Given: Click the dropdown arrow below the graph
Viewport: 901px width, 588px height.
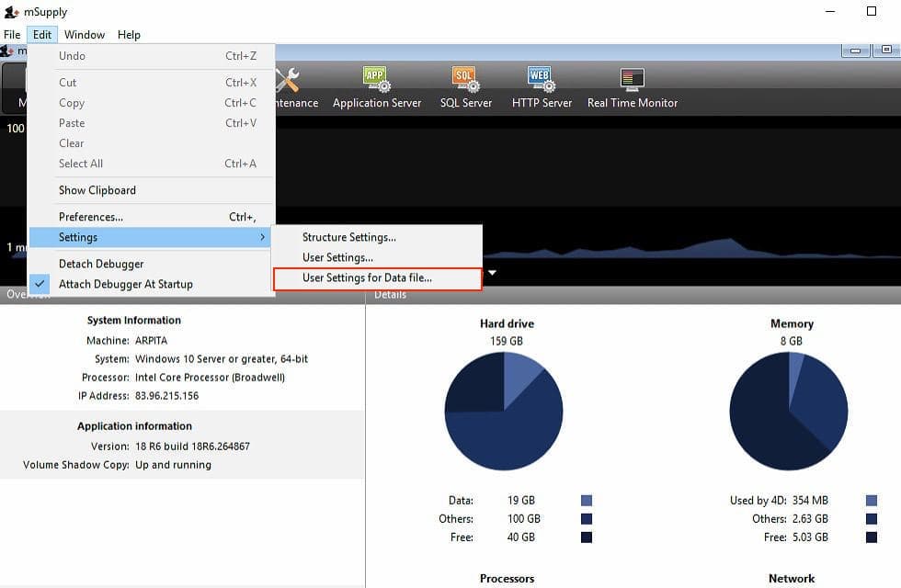Looking at the screenshot, I should (493, 273).
